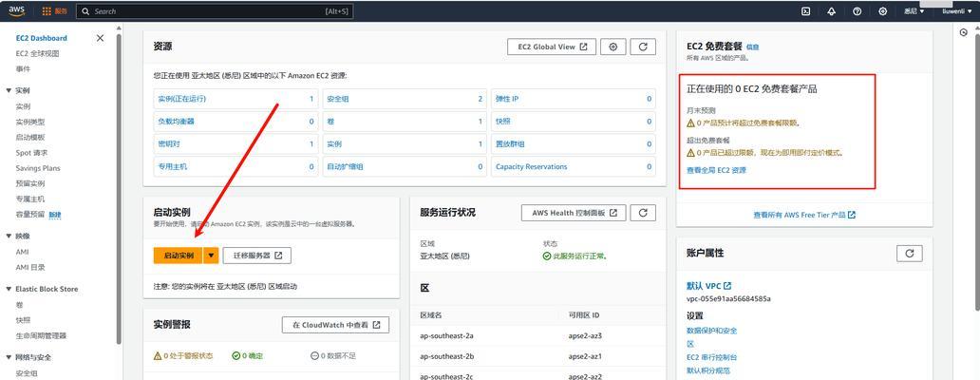Open the 默认积分规范 link
Viewport: 980px width, 380px height.
708,370
